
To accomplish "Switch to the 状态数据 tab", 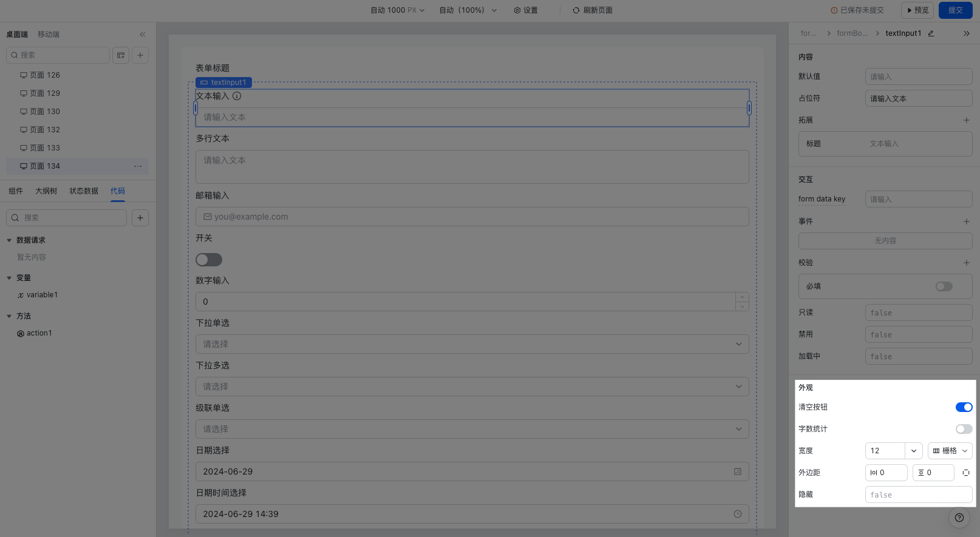I will pos(84,191).
